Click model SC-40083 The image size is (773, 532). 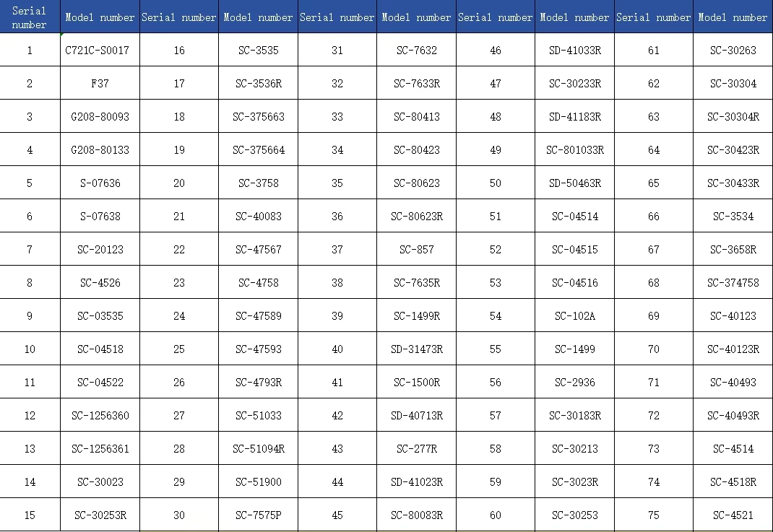tap(259, 216)
